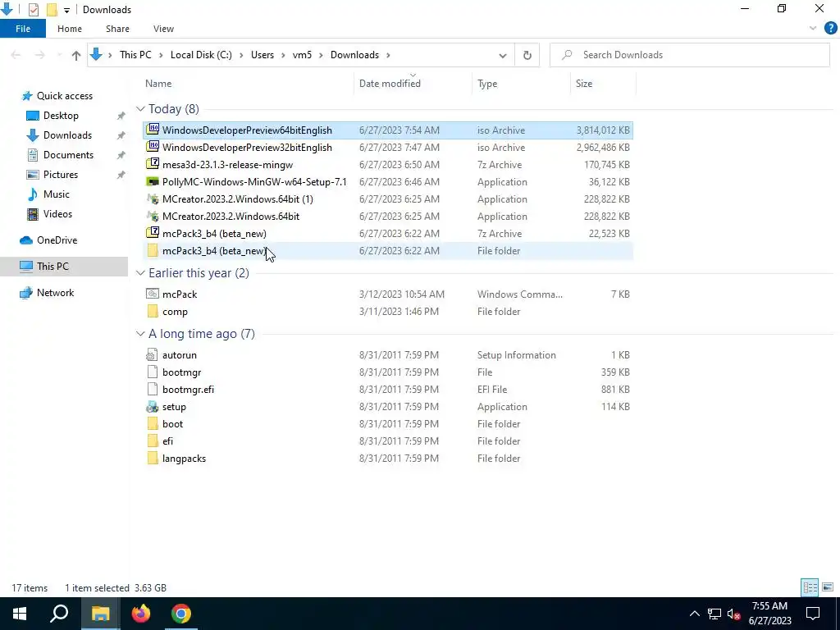The height and width of the screenshot is (630, 840).
Task: Select the bootmgr file name
Action: (181, 372)
